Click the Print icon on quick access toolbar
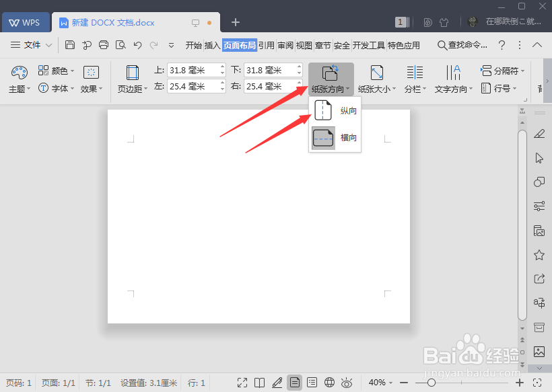Screen dimensions: 552x392 [x=104, y=45]
